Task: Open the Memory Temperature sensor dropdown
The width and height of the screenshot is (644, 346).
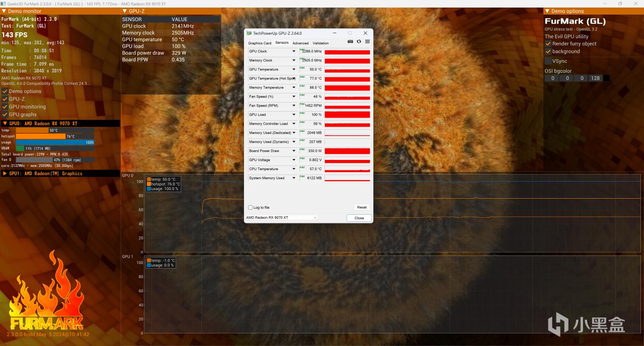Action: point(294,88)
